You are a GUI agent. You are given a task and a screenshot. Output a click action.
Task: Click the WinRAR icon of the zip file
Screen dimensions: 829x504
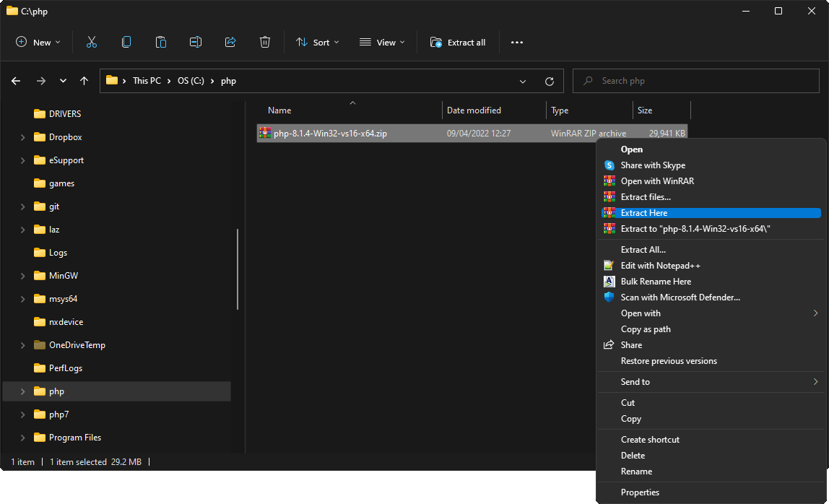[x=265, y=133]
